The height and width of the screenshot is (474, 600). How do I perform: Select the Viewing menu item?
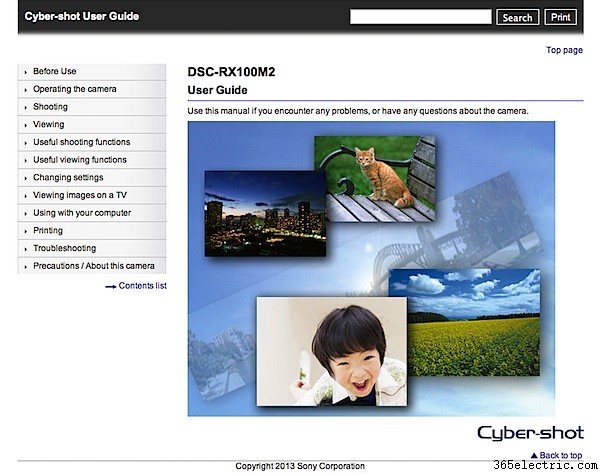click(92, 124)
